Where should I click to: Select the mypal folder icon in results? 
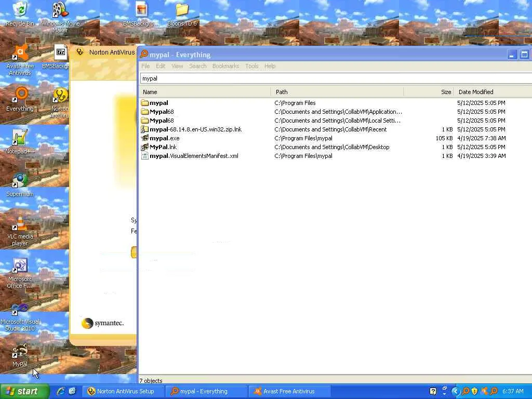point(145,103)
